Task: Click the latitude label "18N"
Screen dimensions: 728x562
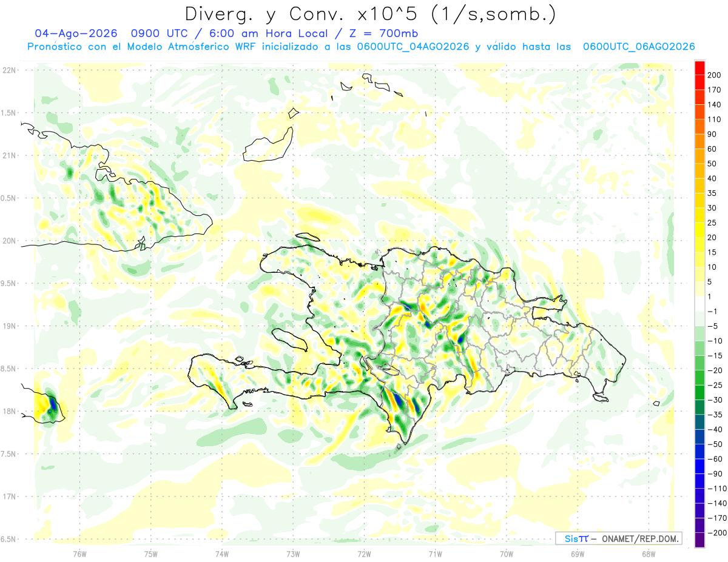Action: click(9, 411)
